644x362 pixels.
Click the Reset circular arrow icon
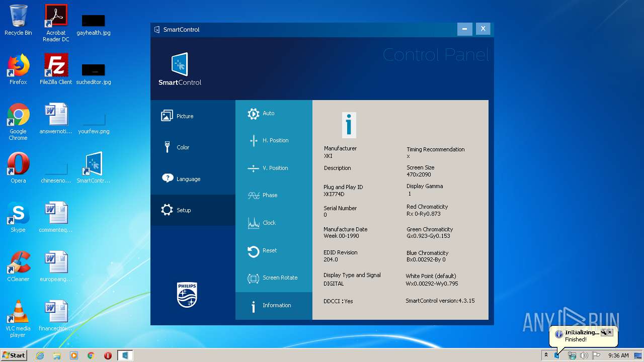[x=254, y=251]
